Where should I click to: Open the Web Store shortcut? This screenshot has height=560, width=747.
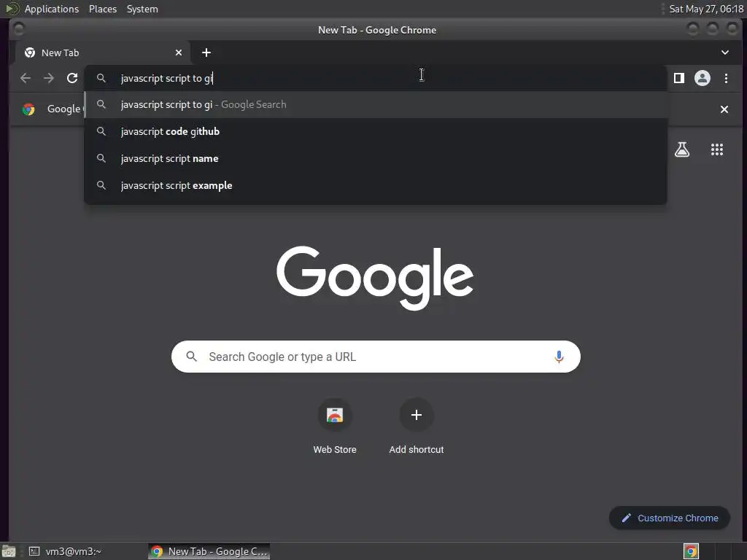(x=335, y=426)
